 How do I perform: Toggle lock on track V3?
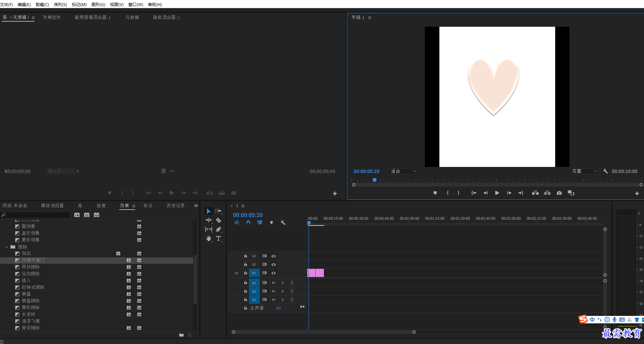[246, 256]
